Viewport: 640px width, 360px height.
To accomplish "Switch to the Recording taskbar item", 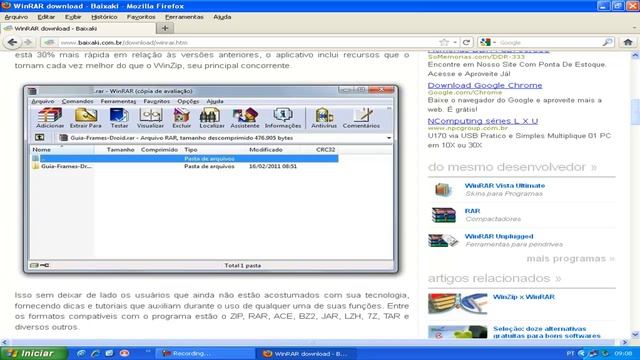I will [204, 353].
